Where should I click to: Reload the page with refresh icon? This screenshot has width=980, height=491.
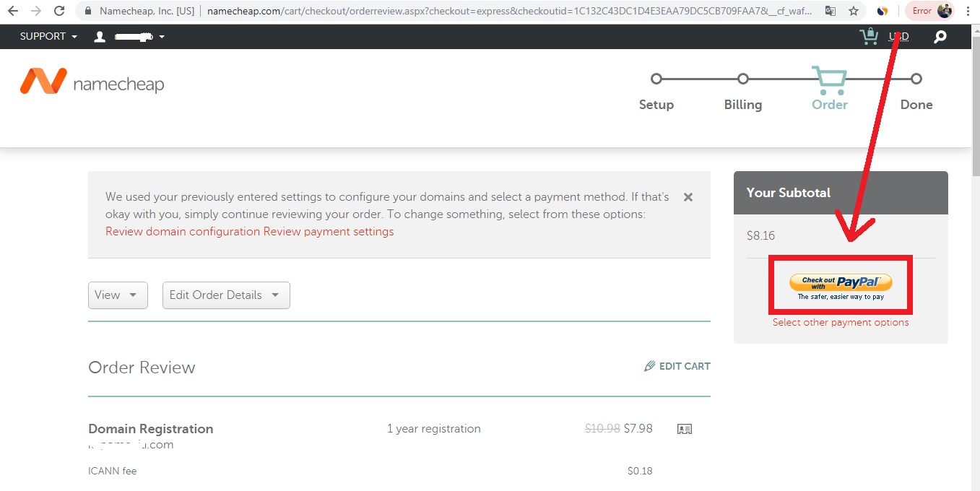point(60,11)
